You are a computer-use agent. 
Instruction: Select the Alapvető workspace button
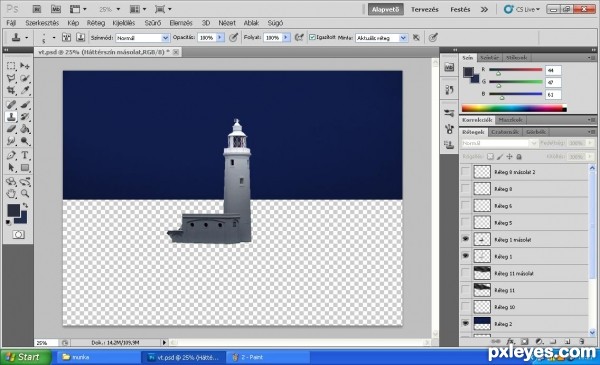click(386, 9)
